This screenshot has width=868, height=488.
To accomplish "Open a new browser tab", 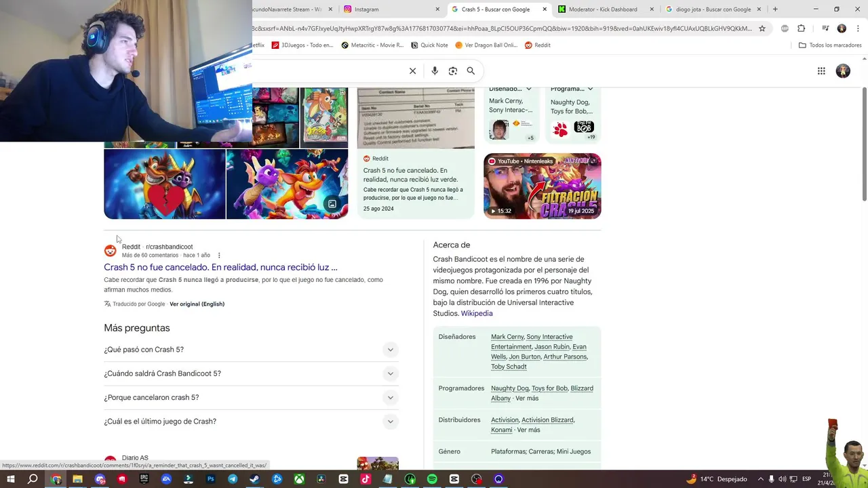I will 775,9.
